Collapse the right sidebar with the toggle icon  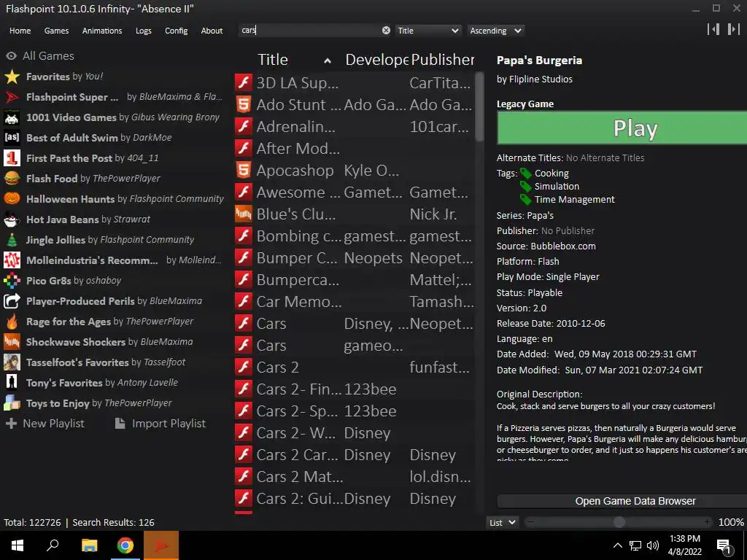pyautogui.click(x=733, y=29)
